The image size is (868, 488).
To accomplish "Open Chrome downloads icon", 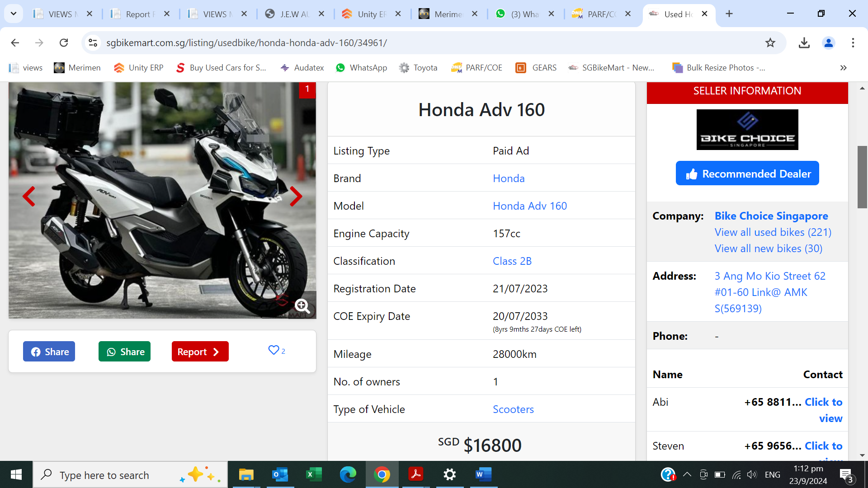I will [804, 43].
